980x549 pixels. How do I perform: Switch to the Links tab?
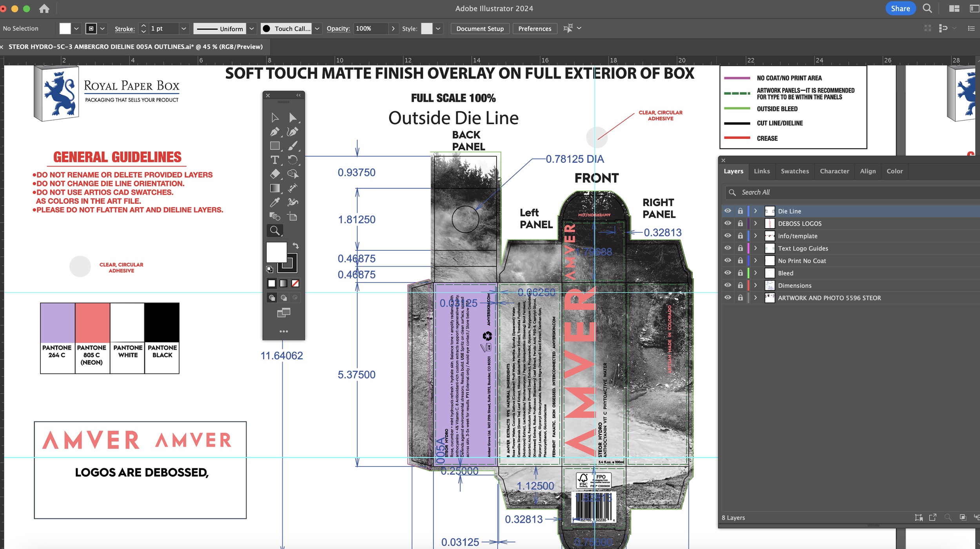tap(762, 171)
